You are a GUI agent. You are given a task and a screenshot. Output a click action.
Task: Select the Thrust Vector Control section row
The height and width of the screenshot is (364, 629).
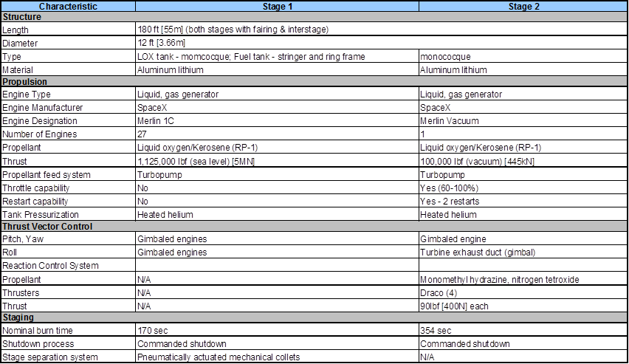(x=314, y=227)
